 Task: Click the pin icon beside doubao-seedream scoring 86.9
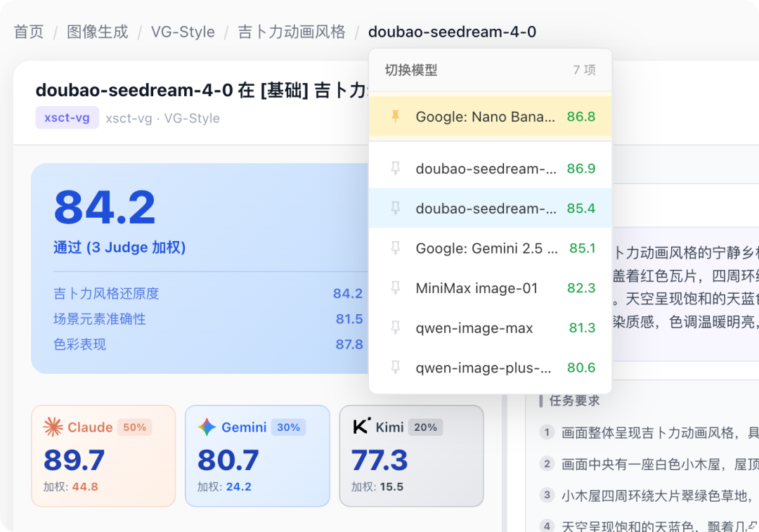(394, 168)
